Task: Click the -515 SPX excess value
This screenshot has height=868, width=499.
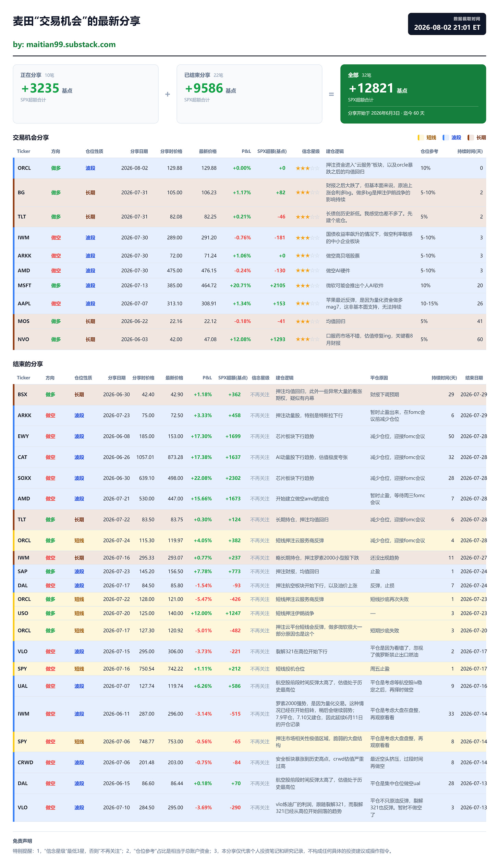Action: pyautogui.click(x=235, y=714)
